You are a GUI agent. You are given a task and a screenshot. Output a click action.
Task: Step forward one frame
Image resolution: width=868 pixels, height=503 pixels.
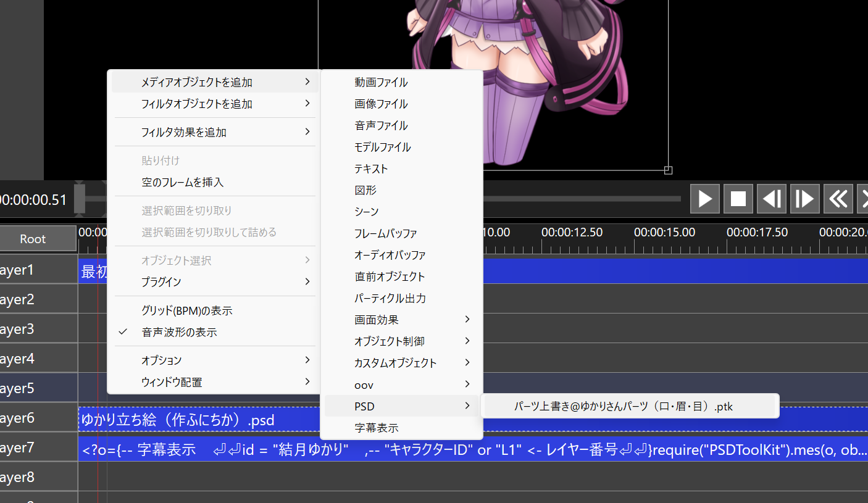point(805,199)
